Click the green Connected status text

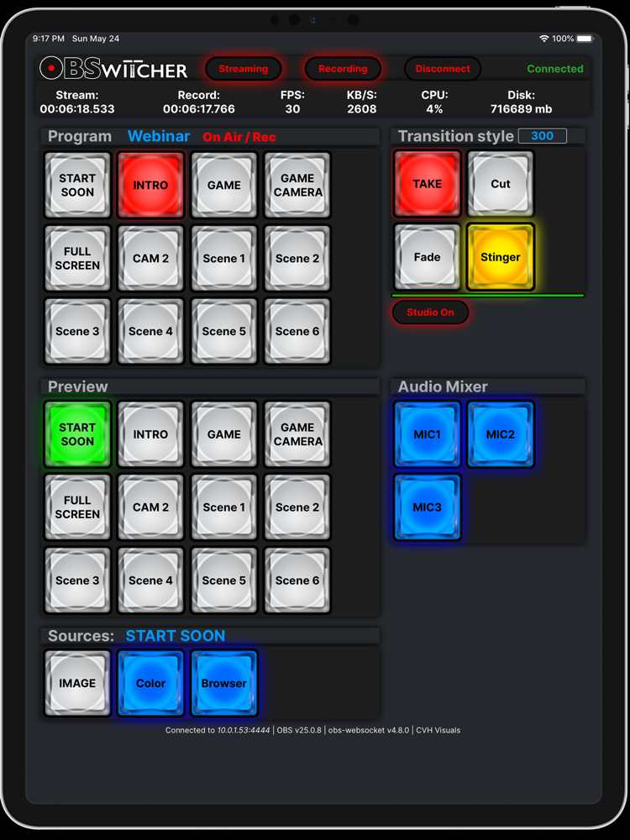pyautogui.click(x=555, y=69)
